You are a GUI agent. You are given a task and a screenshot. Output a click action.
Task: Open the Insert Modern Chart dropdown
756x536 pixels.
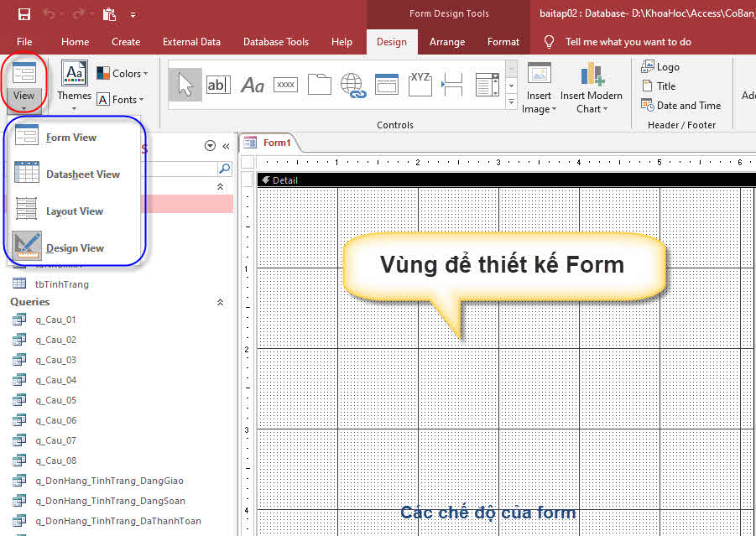pos(592,88)
